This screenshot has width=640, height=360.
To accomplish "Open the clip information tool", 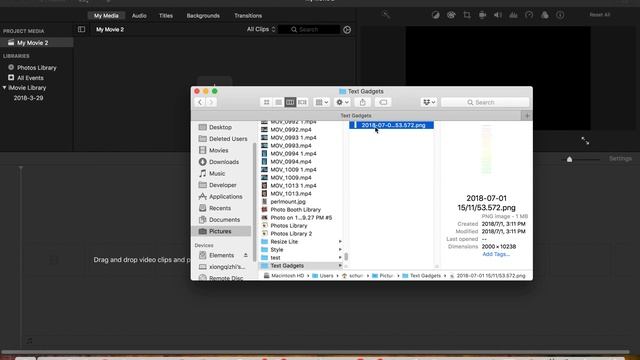I will click(x=560, y=15).
